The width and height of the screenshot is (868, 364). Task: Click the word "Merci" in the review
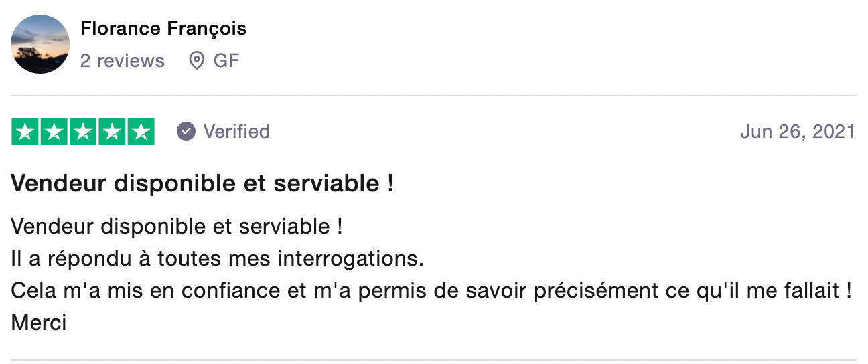pyautogui.click(x=39, y=323)
